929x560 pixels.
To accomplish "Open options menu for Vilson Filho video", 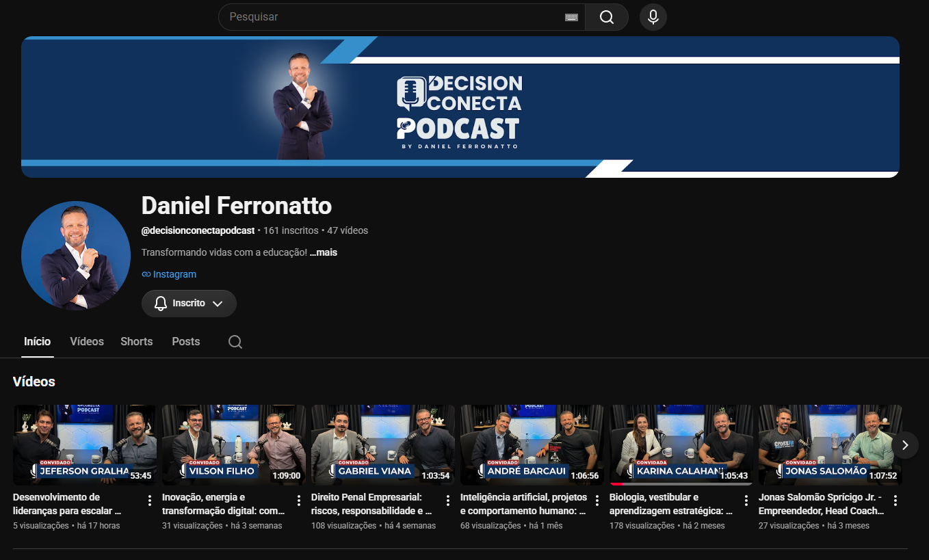I will 299,501.
